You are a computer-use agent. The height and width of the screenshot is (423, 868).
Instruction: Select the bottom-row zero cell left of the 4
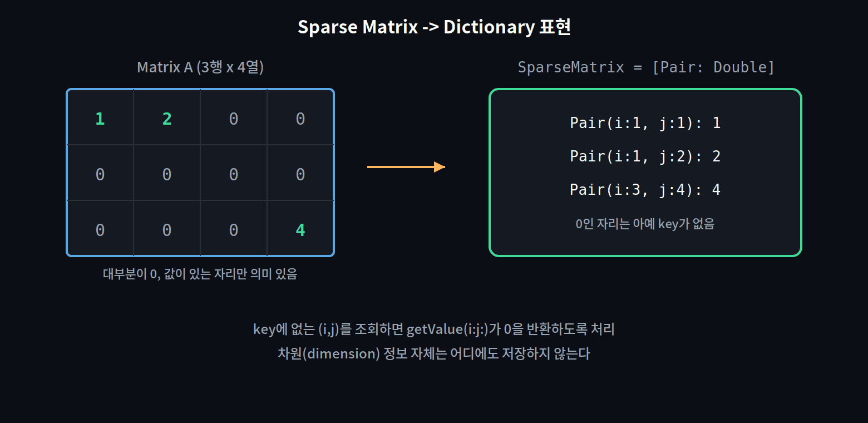pos(234,228)
